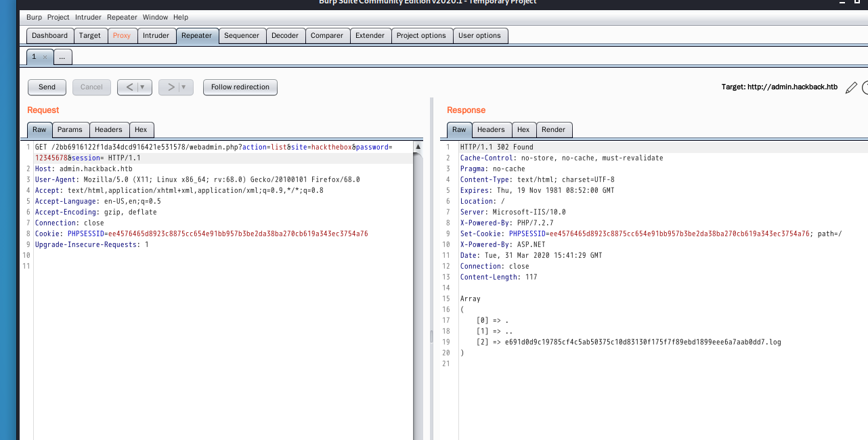The width and height of the screenshot is (868, 440).
Task: Click the Set-Cookie response header line
Action: click(651, 234)
